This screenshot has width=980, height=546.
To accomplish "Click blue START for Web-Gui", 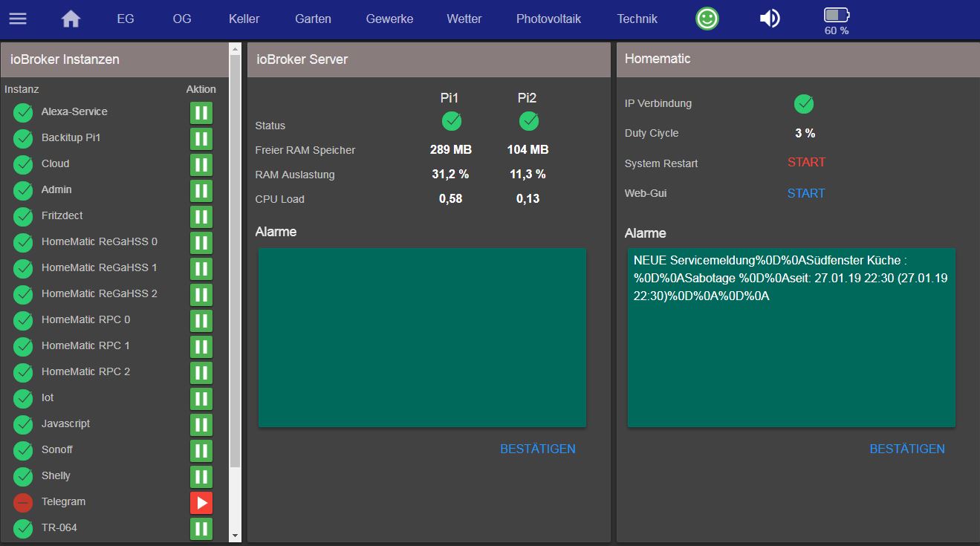I will [806, 193].
